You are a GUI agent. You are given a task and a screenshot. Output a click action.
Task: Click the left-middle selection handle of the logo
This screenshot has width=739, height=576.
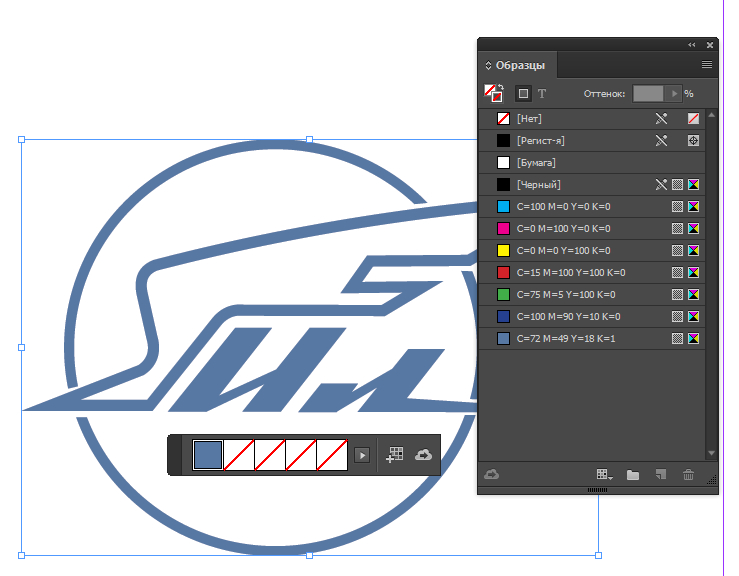(21, 347)
